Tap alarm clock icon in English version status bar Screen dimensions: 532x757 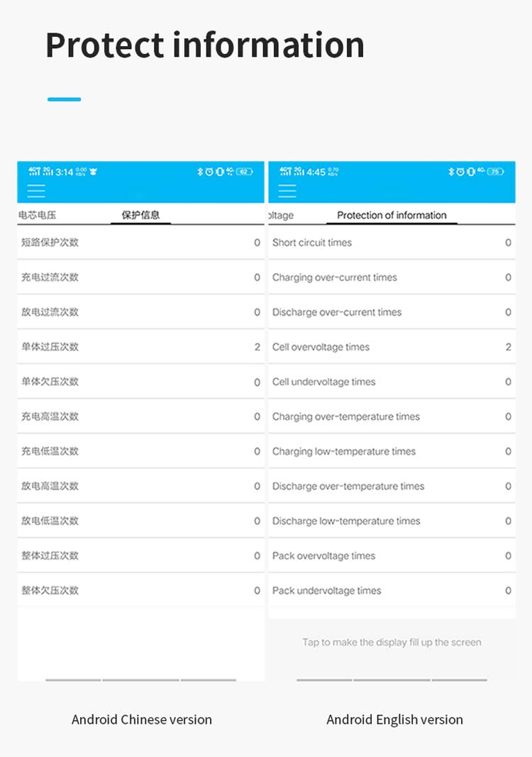(460, 172)
